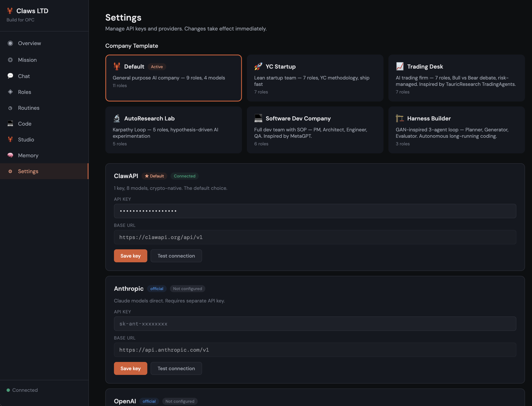Click the ClawAPI Connected status badge
532x406 pixels.
pos(185,176)
